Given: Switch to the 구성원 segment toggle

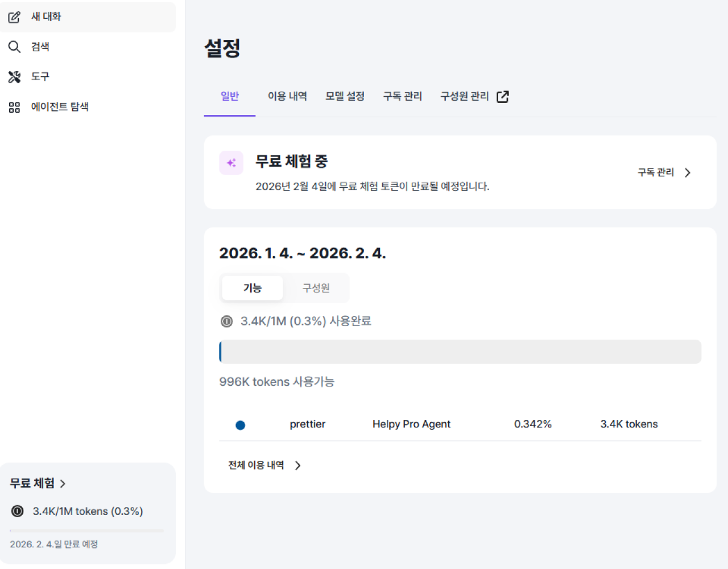Looking at the screenshot, I should point(316,288).
